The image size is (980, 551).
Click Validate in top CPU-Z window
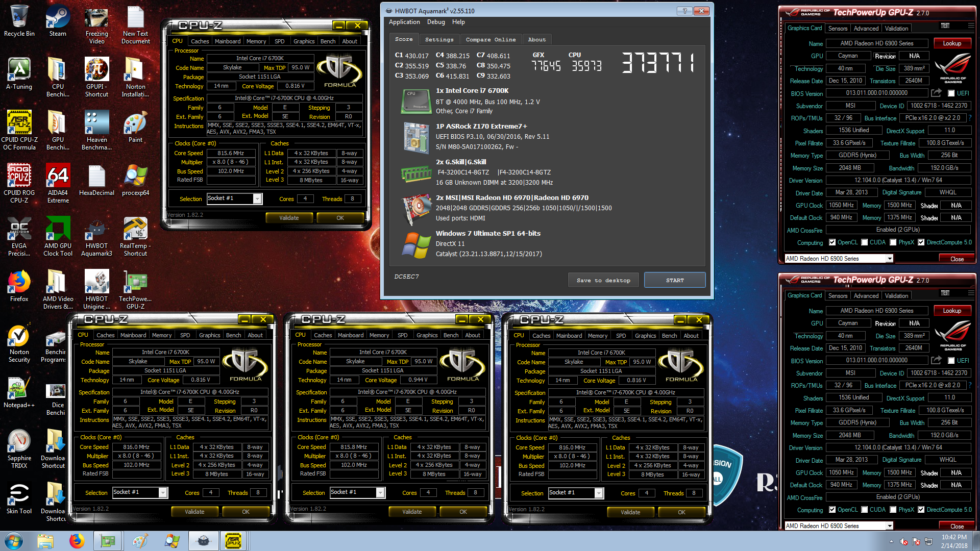[x=289, y=218]
